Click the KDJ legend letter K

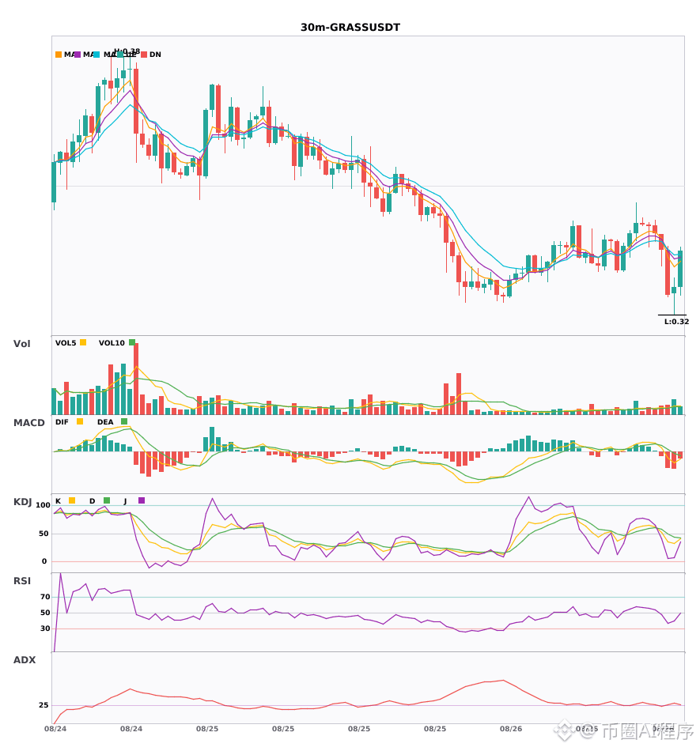click(x=58, y=501)
